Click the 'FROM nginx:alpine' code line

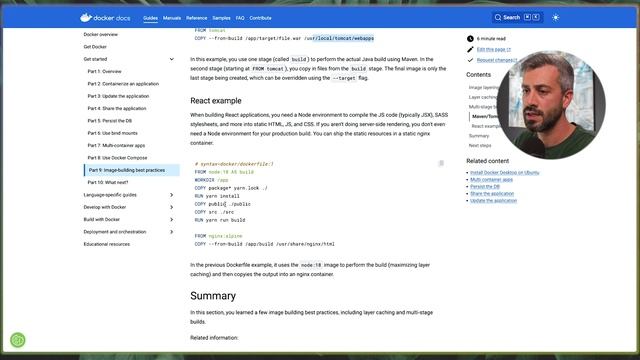pyautogui.click(x=218, y=236)
